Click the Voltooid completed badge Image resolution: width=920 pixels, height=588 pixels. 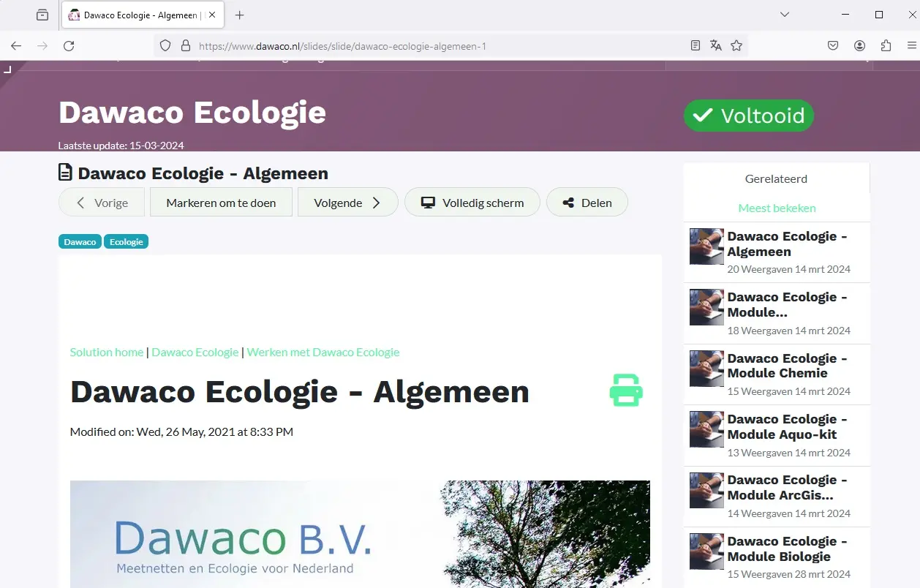[x=749, y=116]
